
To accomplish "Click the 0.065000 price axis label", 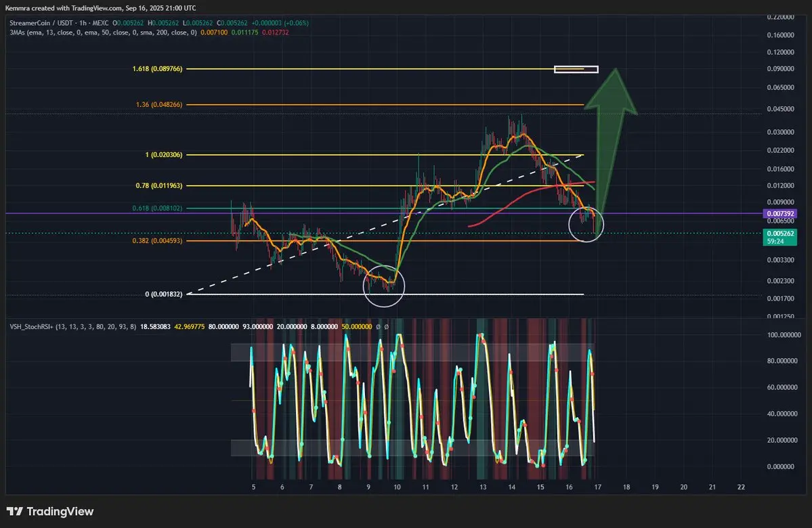I will click(x=780, y=87).
